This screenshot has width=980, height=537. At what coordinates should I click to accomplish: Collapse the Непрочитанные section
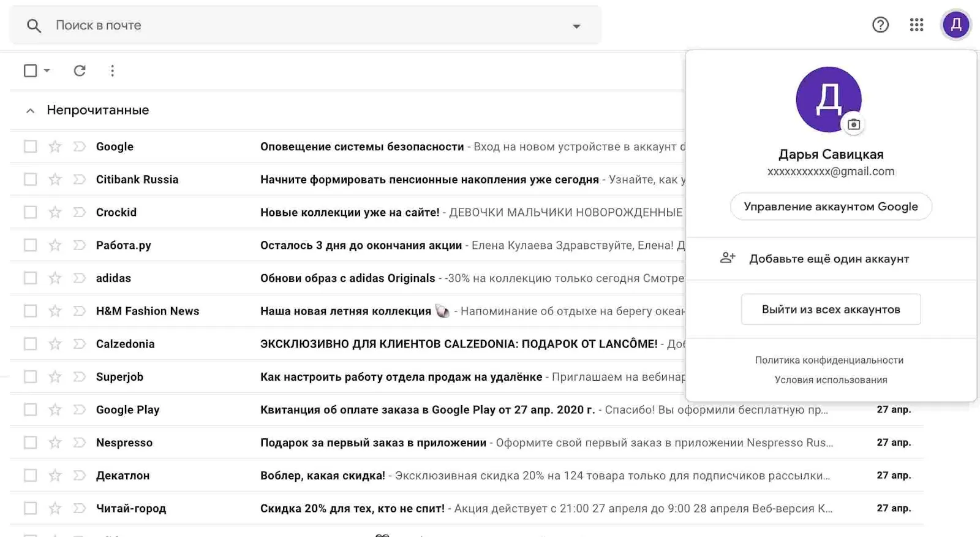click(30, 111)
